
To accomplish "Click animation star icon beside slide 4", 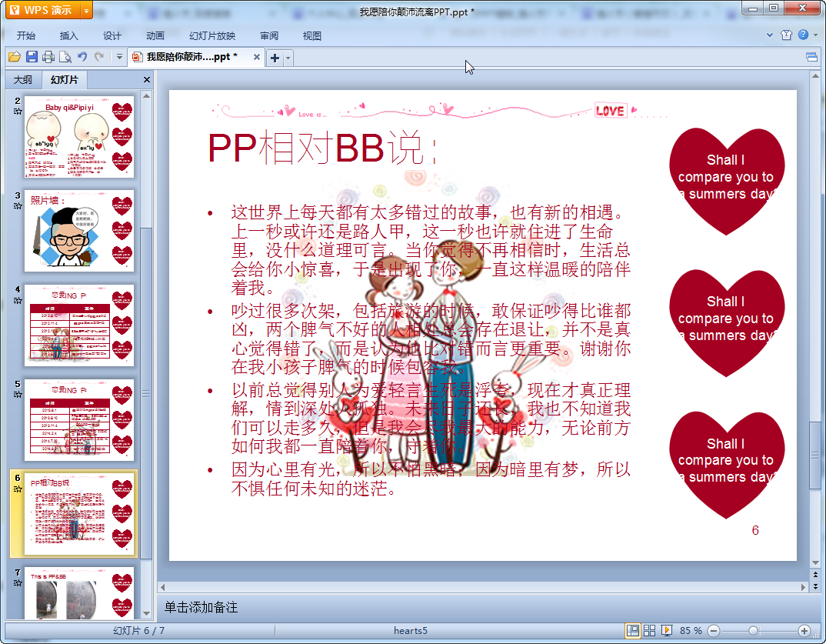I will [18, 300].
